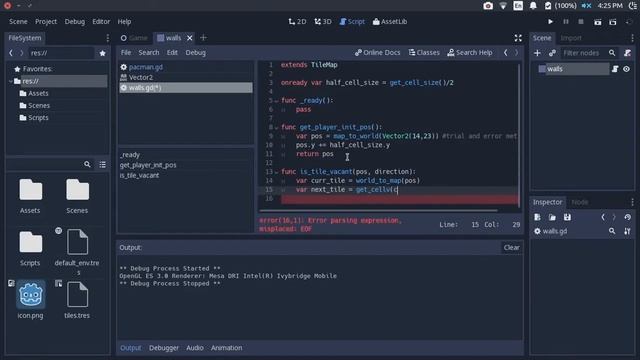Open script editor File menu

click(126, 53)
